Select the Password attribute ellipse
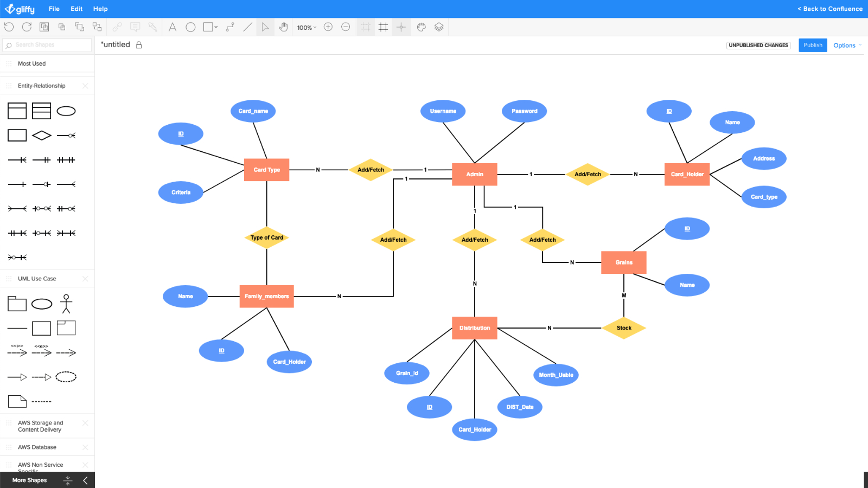868x488 pixels. pyautogui.click(x=525, y=111)
